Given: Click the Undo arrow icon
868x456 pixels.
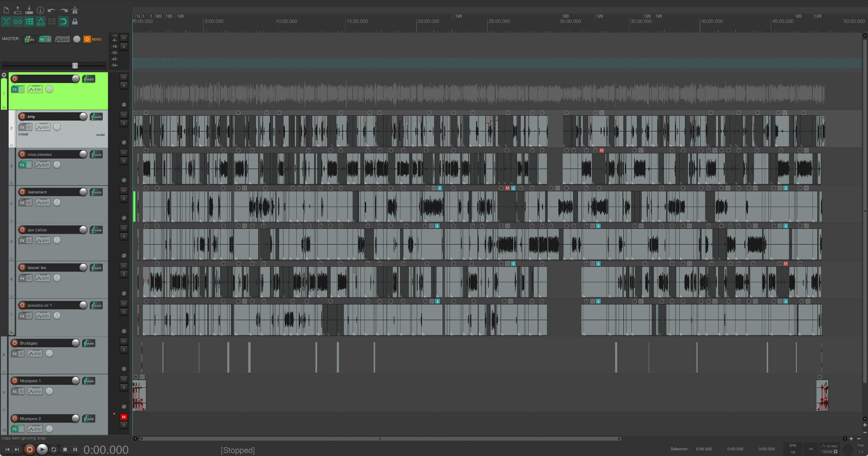Looking at the screenshot, I should (x=52, y=10).
